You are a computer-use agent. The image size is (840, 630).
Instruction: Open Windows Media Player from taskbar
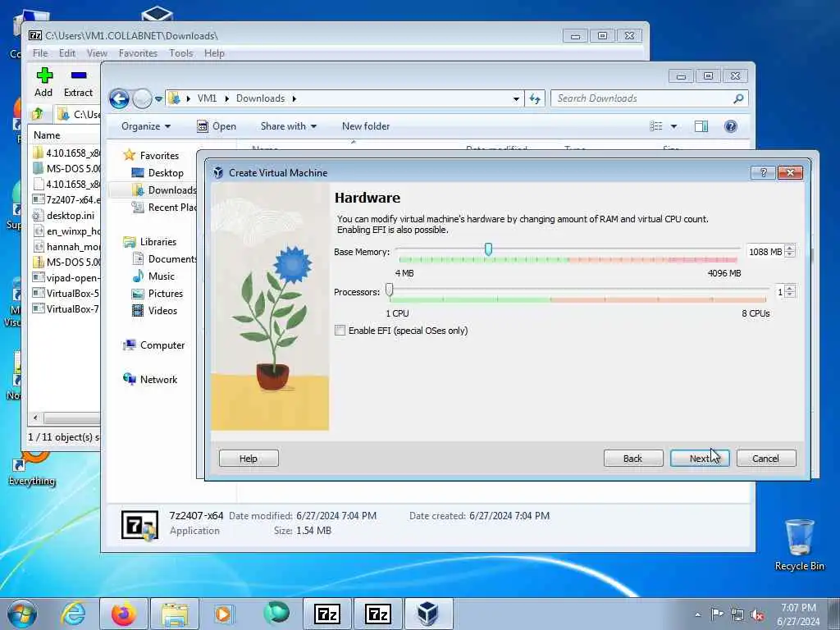point(223,614)
